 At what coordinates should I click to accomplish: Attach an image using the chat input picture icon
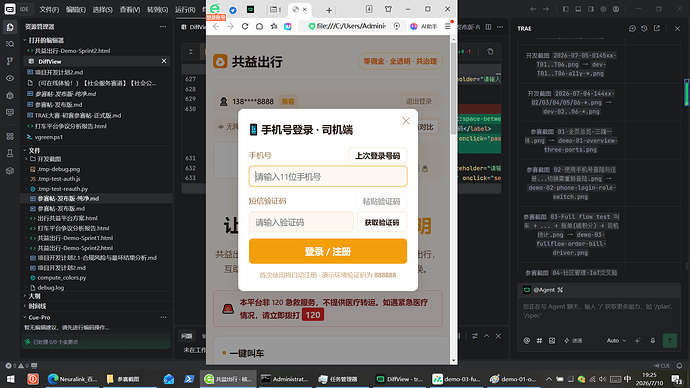[x=552, y=340]
